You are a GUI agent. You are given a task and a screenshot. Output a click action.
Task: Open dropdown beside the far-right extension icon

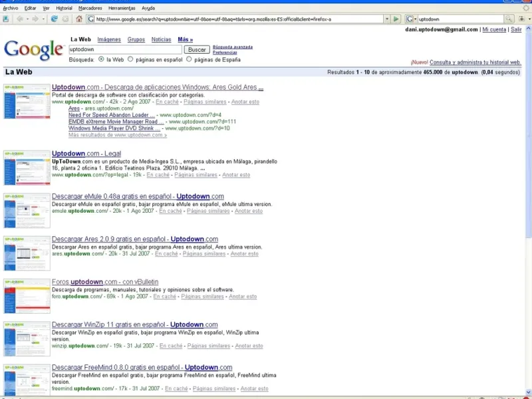coord(529,19)
